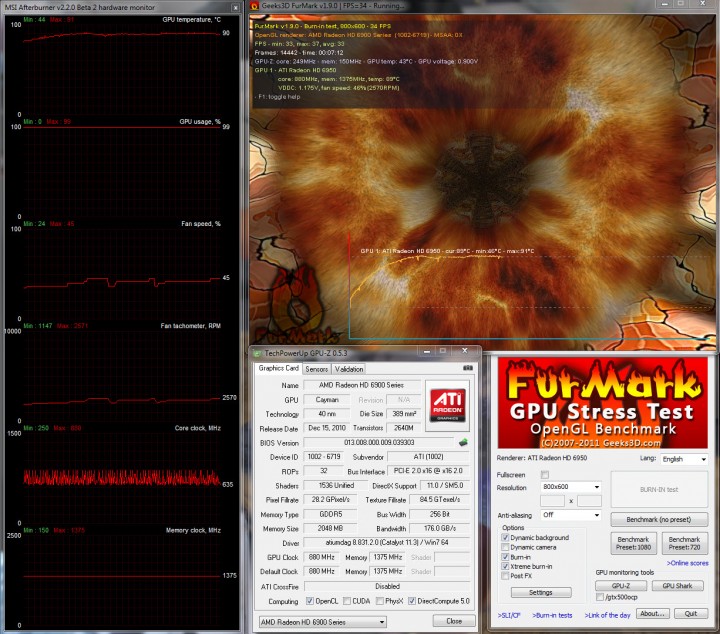Check the /gtx500ocp option
Image resolution: width=720 pixels, height=634 pixels.
600,597
